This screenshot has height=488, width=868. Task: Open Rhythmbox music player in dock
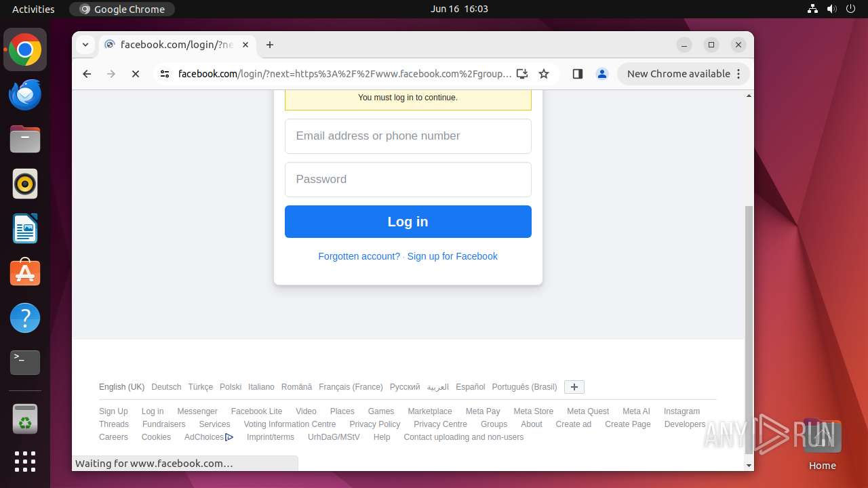tap(25, 184)
